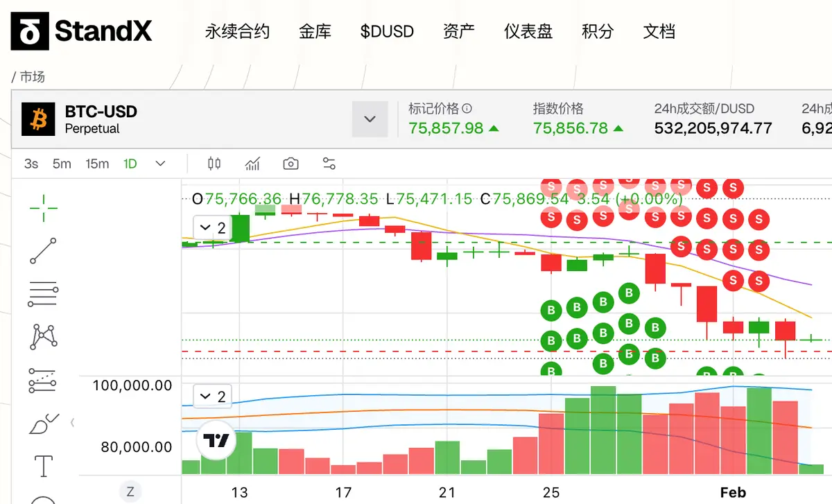Screen dimensions: 832x504
Task: Click the Bitcoin BTC-USD pair icon
Action: tap(38, 119)
